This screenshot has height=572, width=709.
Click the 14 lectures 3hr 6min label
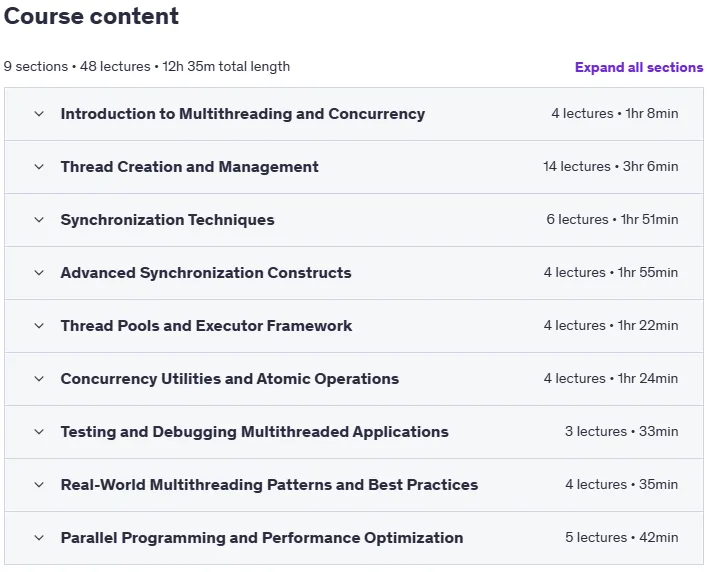point(610,166)
